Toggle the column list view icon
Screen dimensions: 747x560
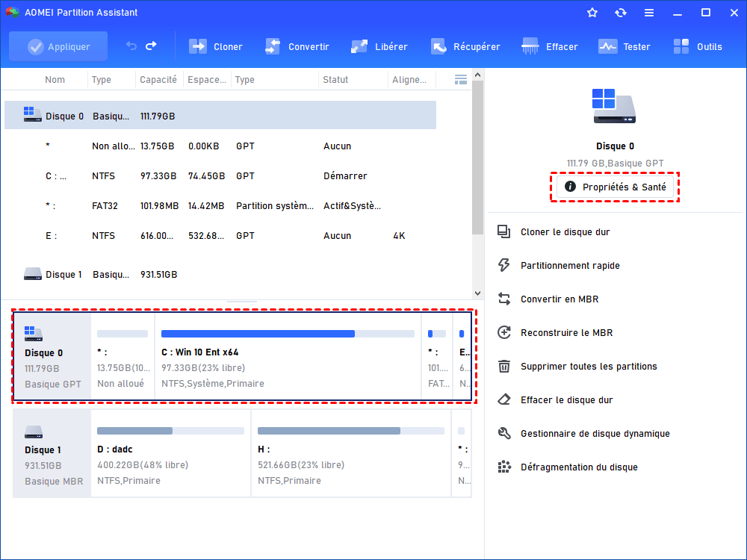click(460, 80)
